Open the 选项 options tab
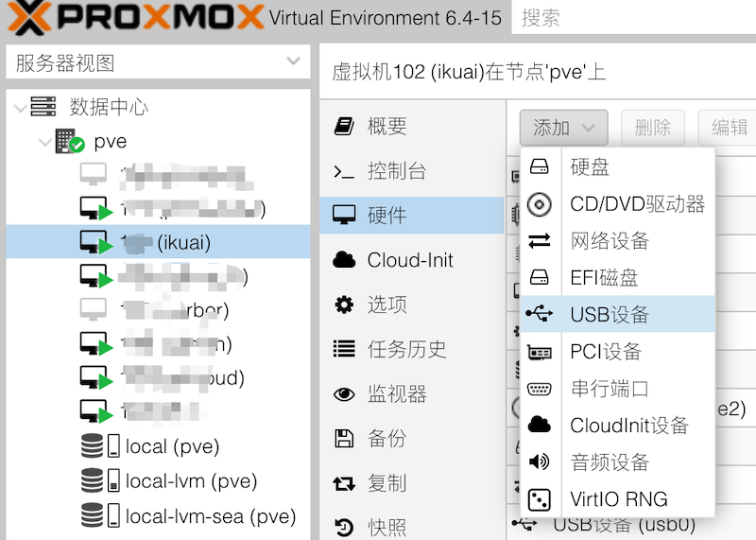Image resolution: width=756 pixels, height=540 pixels. pyautogui.click(x=412, y=305)
